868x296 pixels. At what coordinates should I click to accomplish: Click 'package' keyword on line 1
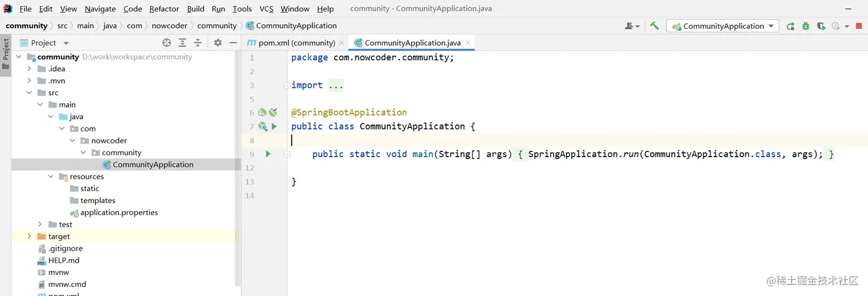pos(309,57)
